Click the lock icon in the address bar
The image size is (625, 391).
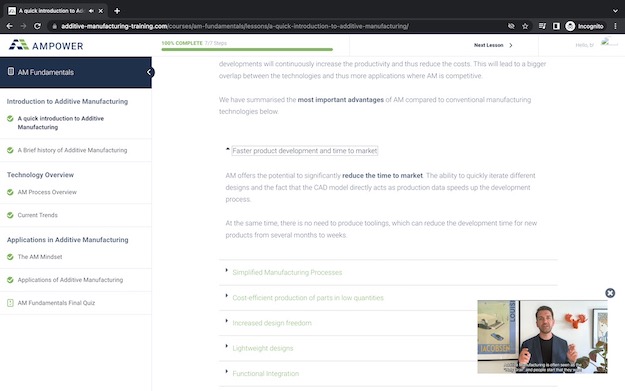55,26
